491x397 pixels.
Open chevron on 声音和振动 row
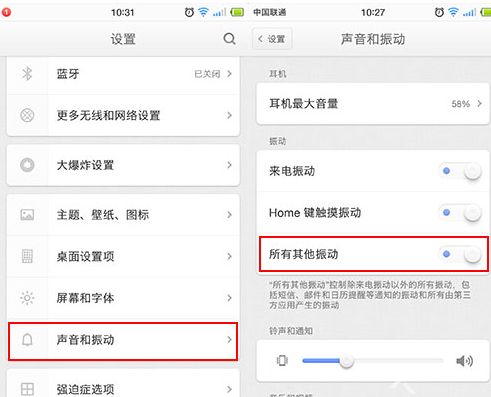229,340
